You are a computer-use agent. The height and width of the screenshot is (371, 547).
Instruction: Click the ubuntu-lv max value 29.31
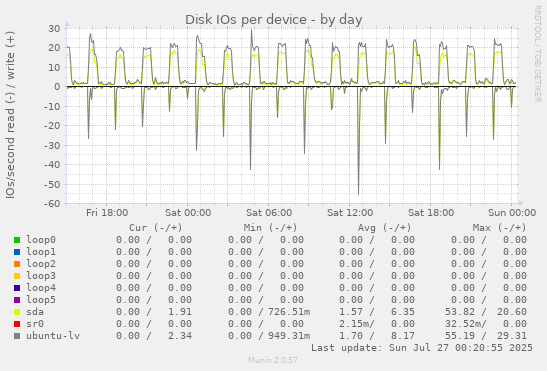pos(512,335)
